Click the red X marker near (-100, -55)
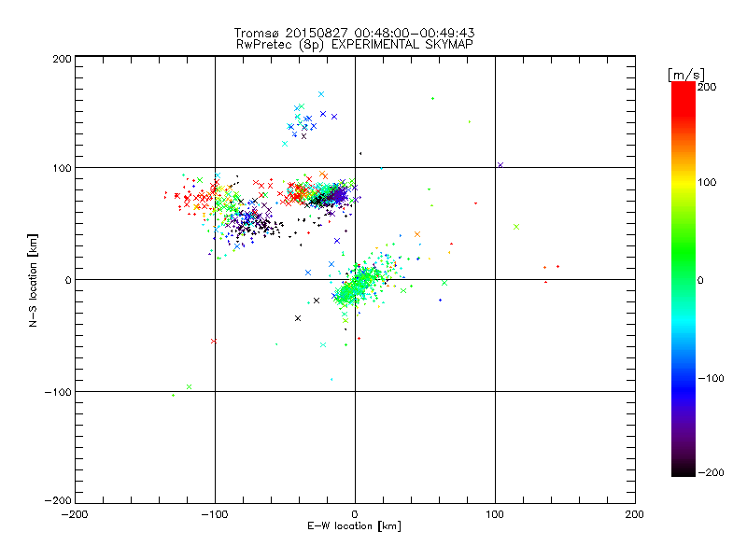Viewport: 747px width, 560px height. click(x=214, y=341)
